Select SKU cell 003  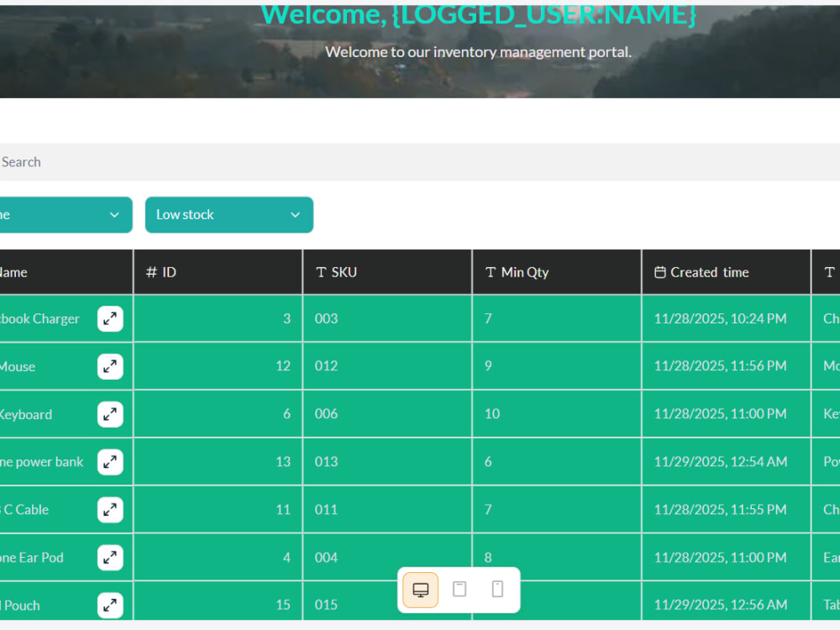[x=387, y=318]
